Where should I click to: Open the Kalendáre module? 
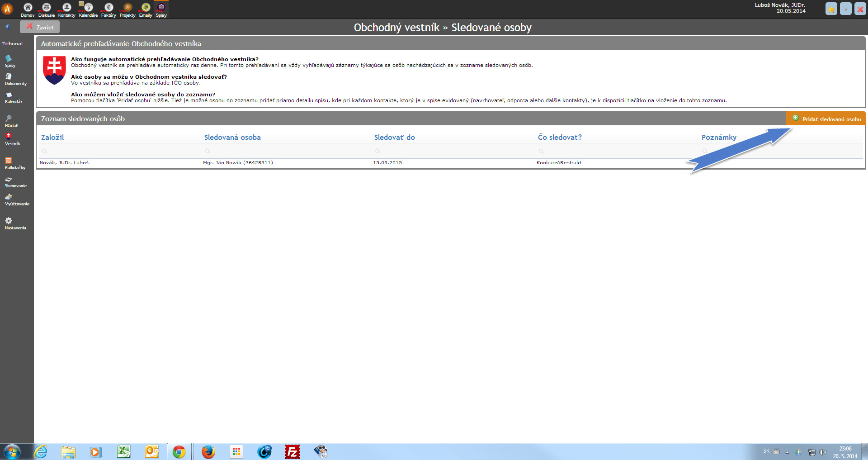coord(88,9)
